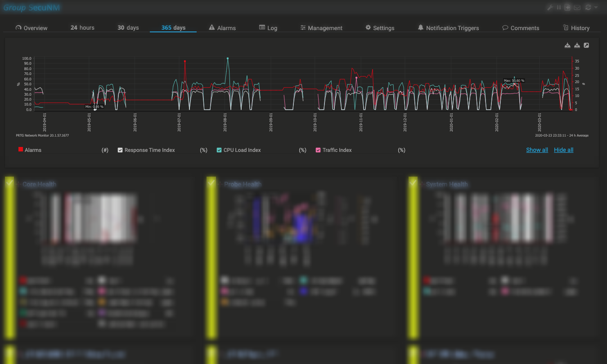This screenshot has height=364, width=607.
Task: Toggle the CPU Load Index checkbox
Action: click(219, 150)
